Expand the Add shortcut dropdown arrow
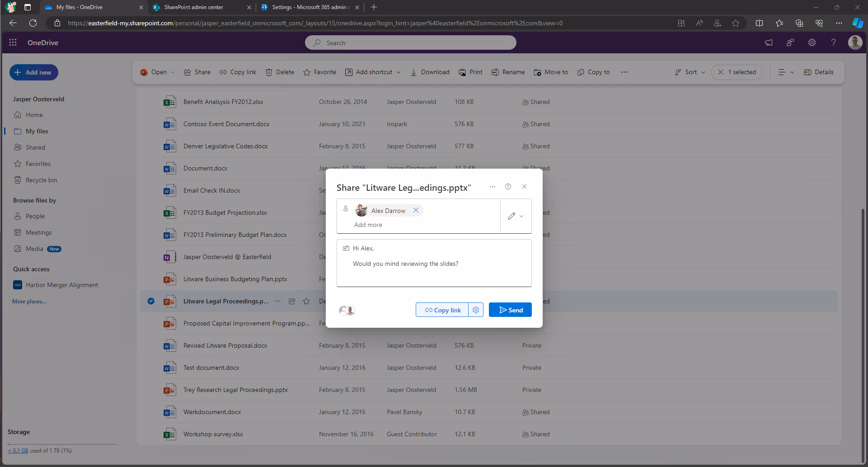868x467 pixels. 399,72
